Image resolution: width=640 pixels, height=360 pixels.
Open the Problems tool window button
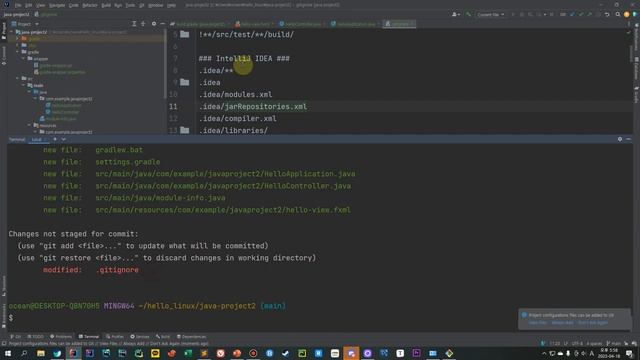click(x=61, y=337)
